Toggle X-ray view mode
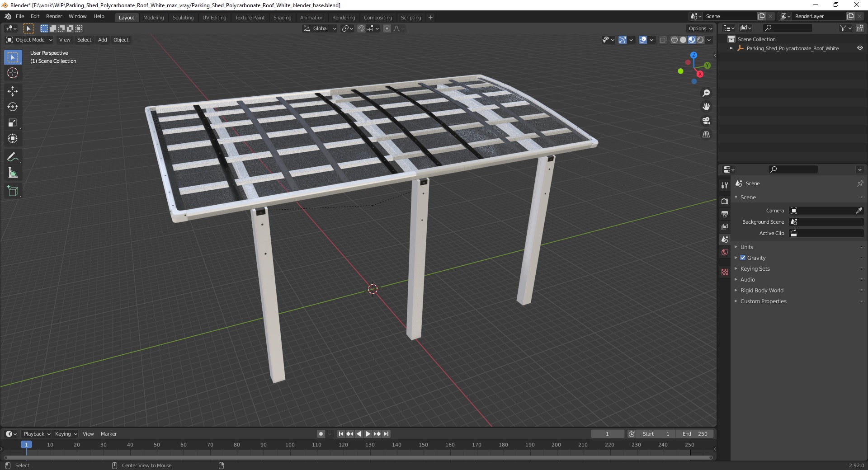 [x=663, y=40]
